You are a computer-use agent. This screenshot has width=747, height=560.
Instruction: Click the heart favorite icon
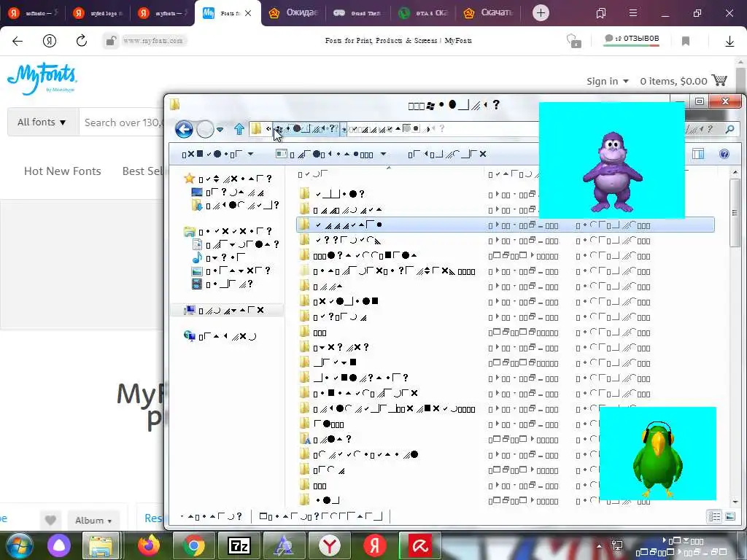[x=50, y=520]
